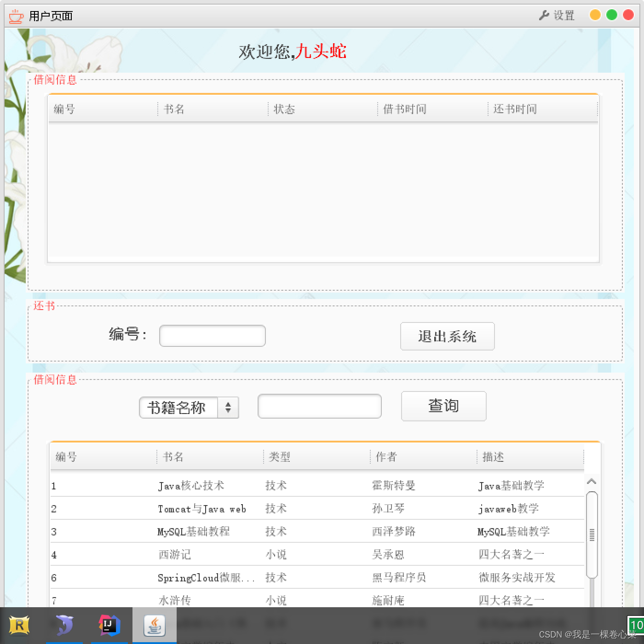The image size is (644, 644).
Task: Click the green maximize circle button
Action: tap(611, 15)
